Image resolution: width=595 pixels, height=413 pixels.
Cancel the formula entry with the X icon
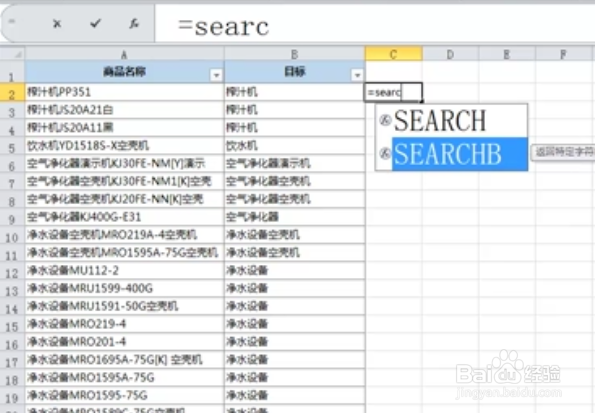57,24
